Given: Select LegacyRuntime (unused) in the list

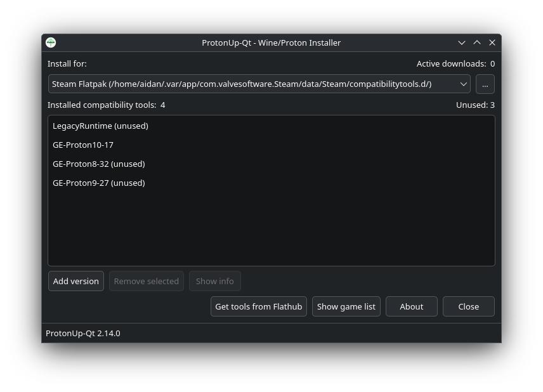Looking at the screenshot, I should (100, 126).
